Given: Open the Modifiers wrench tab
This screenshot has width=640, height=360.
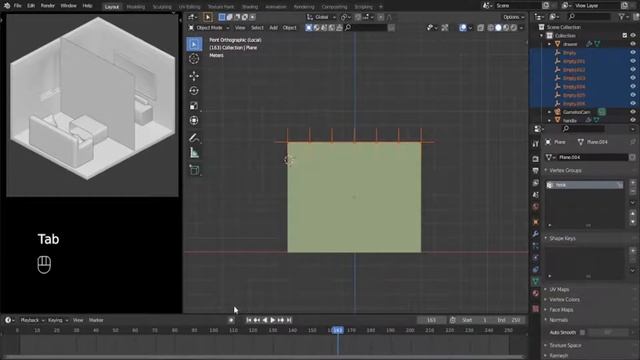Looking at the screenshot, I should point(536,234).
